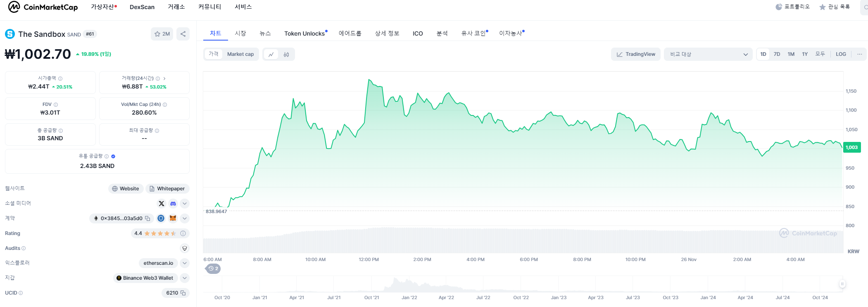868x307 pixels.
Task: Click The Sandbox coin logo
Action: (x=10, y=34)
